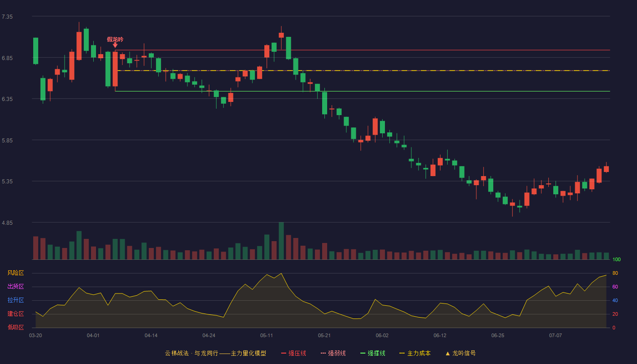This screenshot has width=637, height=364.
Task: Click the 低吸区 zone label
Action: click(x=15, y=327)
